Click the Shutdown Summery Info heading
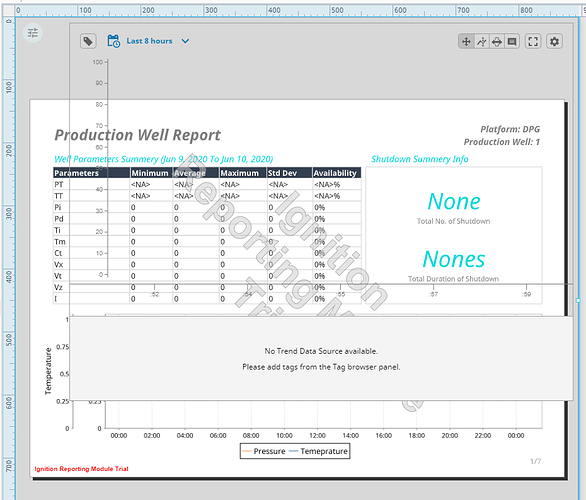Screen dimensions: 586x500 (x=419, y=159)
